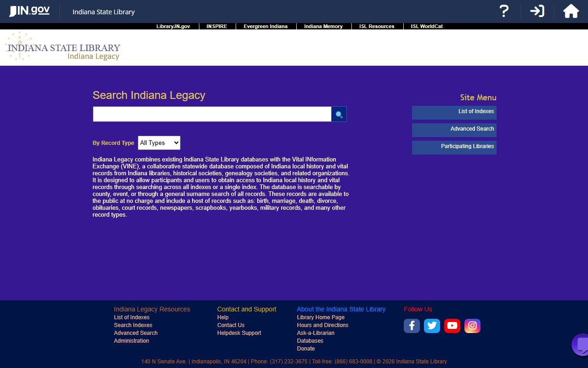The height and width of the screenshot is (368, 588).
Task: Click the login arrow icon
Action: tap(537, 11)
